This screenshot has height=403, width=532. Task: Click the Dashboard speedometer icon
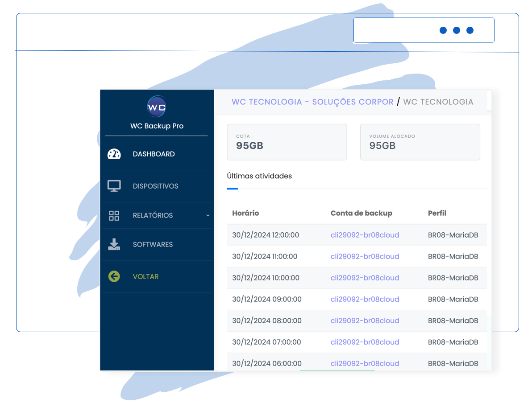point(114,154)
